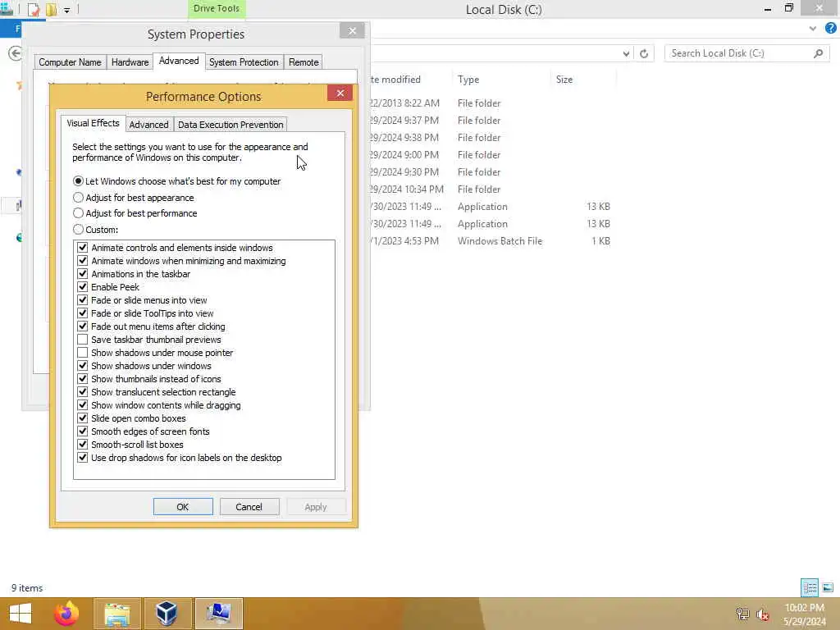The height and width of the screenshot is (630, 840).
Task: Open Remote tab in System Properties
Action: click(304, 62)
